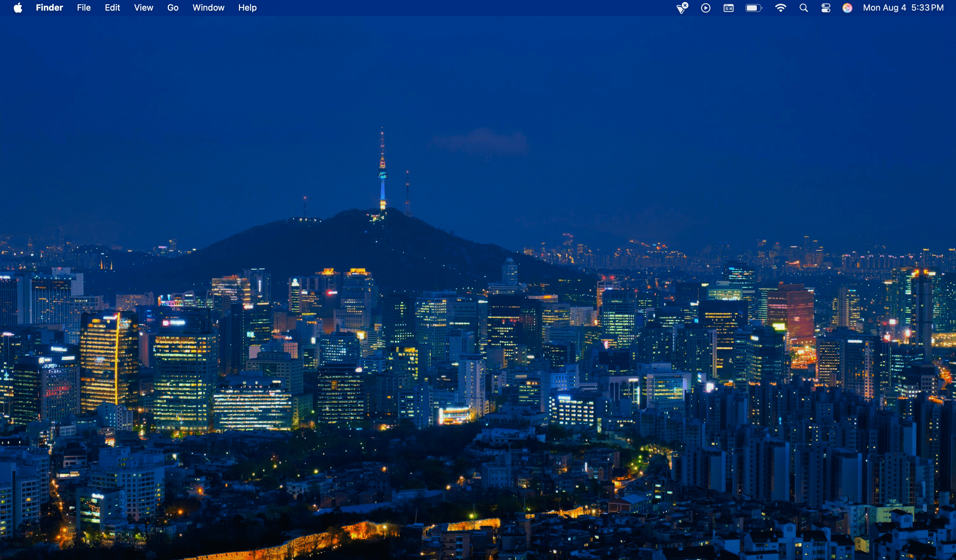The height and width of the screenshot is (560, 956).
Task: Open Spotlight search magnifier
Action: (x=804, y=8)
